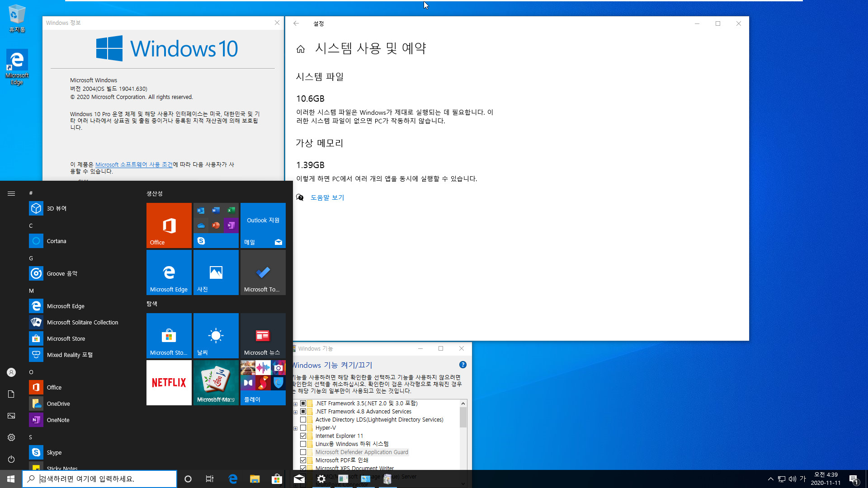Open the 메일 (Outlook 지원) tile
This screenshot has height=488, width=868.
[x=263, y=225]
